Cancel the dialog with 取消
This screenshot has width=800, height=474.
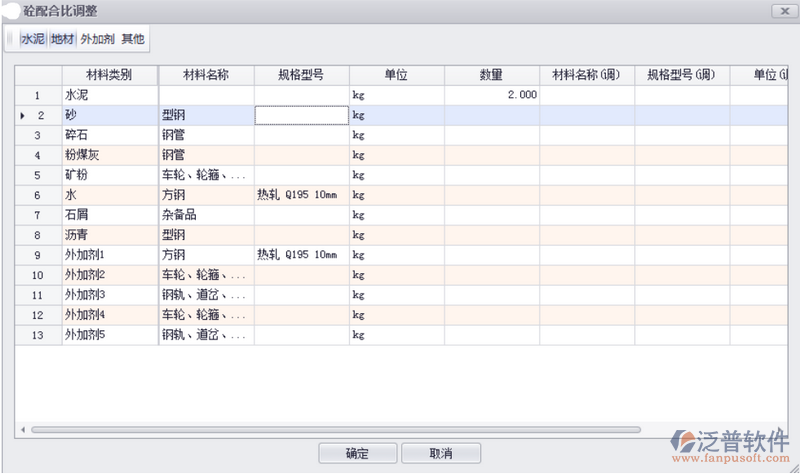point(441,454)
